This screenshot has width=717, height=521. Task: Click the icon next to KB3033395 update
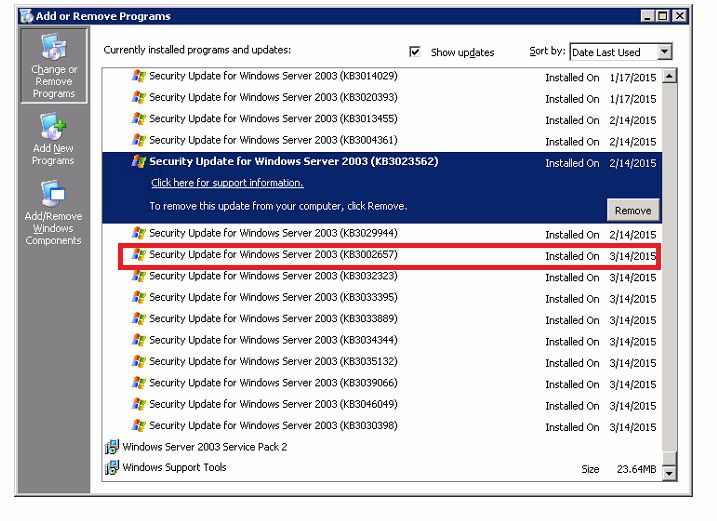139,297
